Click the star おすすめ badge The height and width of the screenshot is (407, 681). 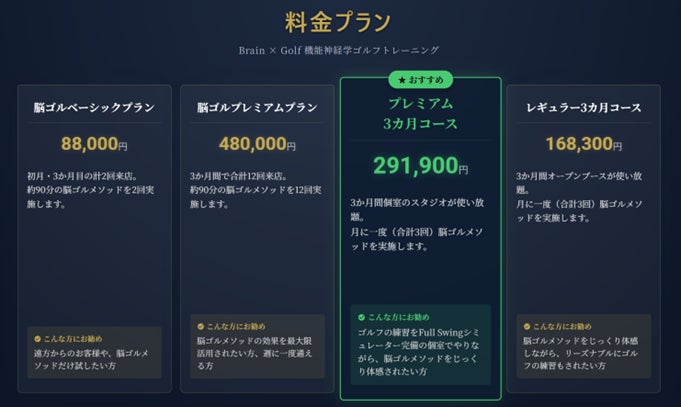[420, 80]
